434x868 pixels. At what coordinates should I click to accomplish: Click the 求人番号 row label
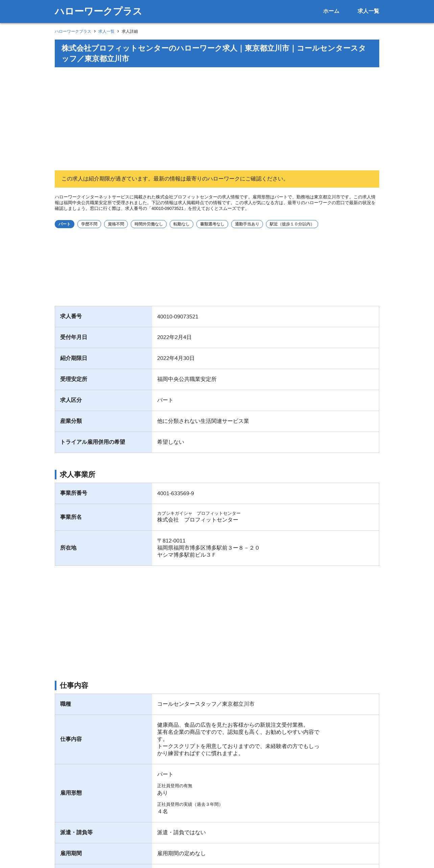click(71, 316)
